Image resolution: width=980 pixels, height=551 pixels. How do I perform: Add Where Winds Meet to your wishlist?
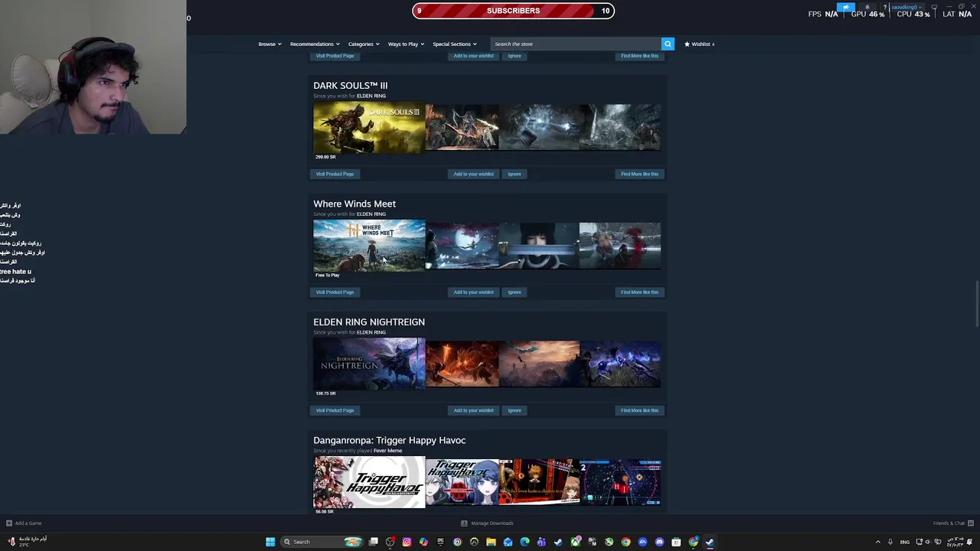tap(473, 292)
